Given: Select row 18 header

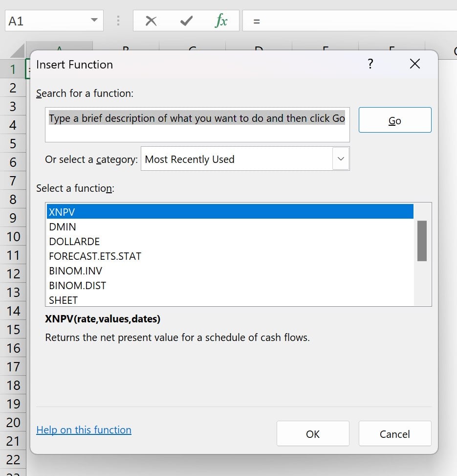Looking at the screenshot, I should (13, 385).
